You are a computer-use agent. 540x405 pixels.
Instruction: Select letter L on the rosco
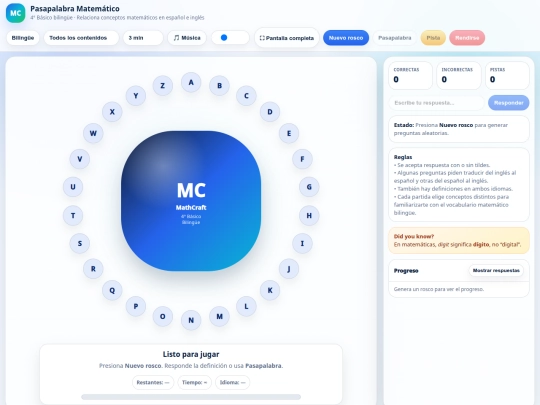tap(246, 306)
